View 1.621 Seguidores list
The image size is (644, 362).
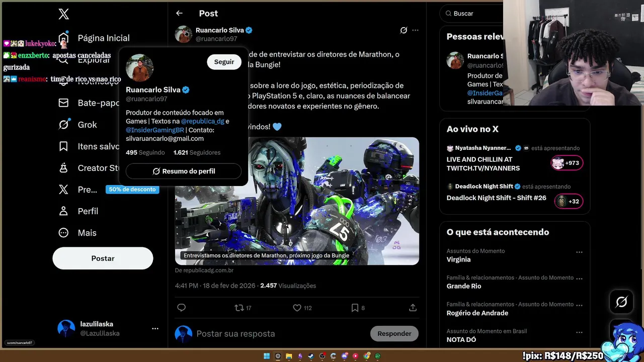point(197,152)
